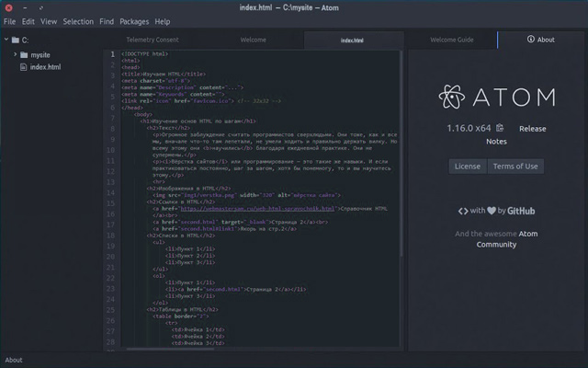Open the File menu
This screenshot has width=588, height=368.
(10, 22)
